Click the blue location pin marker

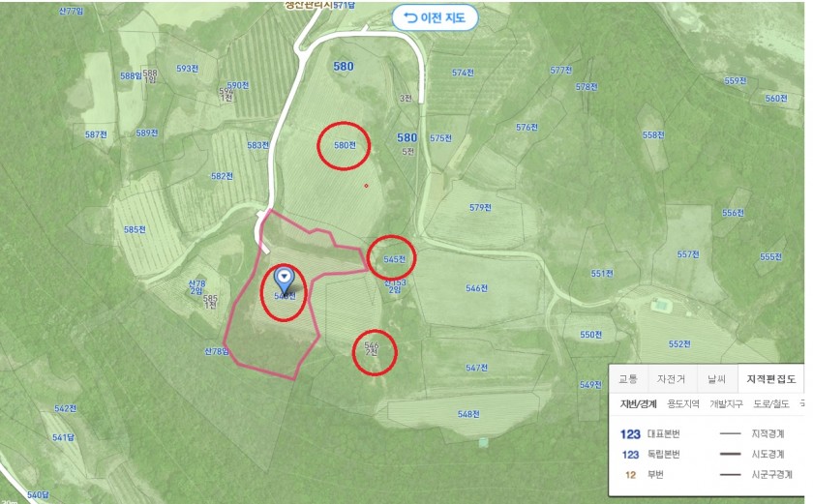284,280
